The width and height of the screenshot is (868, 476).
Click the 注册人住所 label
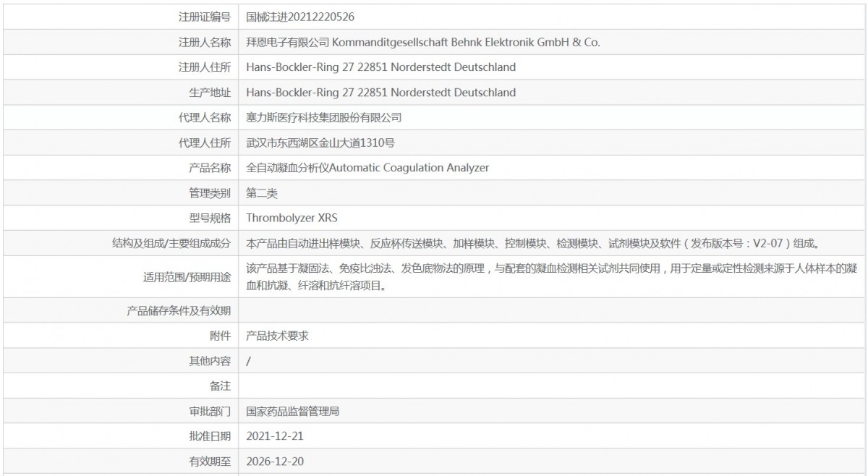205,67
